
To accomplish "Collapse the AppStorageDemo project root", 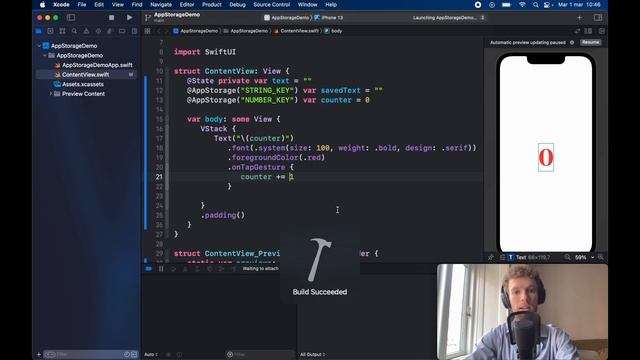I will (x=40, y=46).
